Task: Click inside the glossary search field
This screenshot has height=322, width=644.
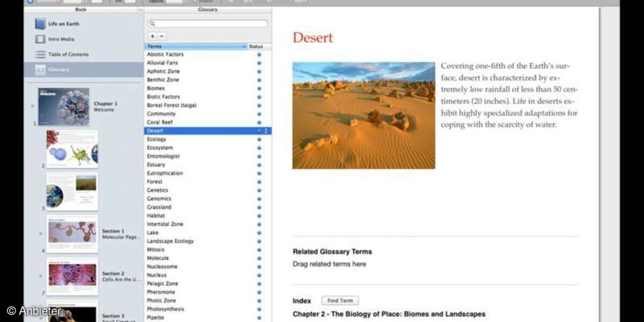Action: (x=208, y=24)
